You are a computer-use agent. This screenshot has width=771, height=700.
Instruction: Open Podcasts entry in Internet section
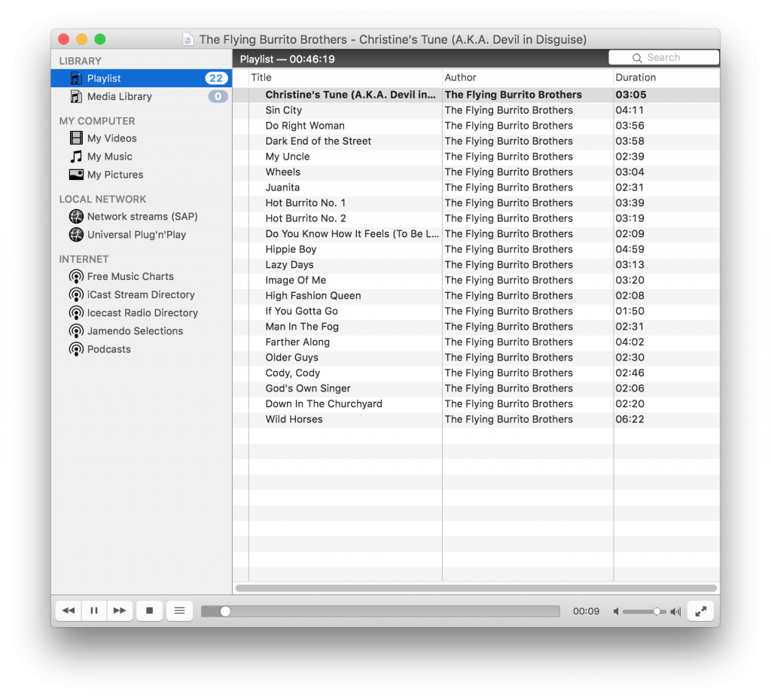[142, 349]
